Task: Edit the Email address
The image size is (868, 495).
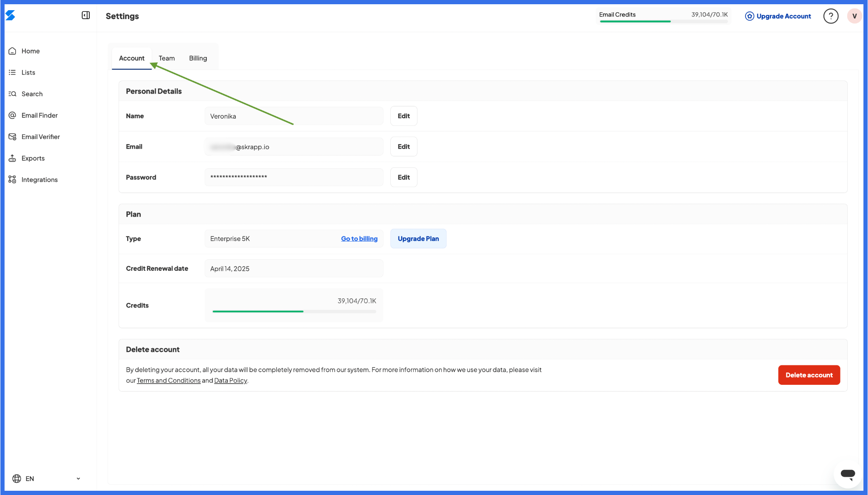Action: [403, 146]
